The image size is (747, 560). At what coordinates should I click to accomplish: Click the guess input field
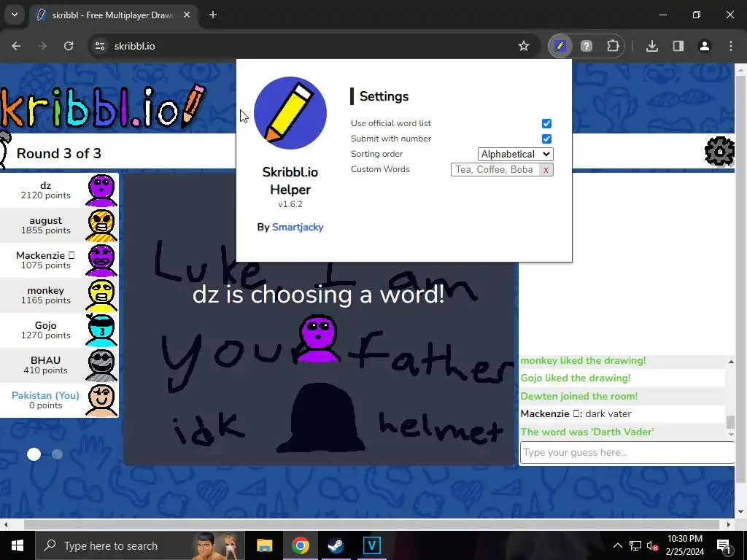(x=627, y=452)
